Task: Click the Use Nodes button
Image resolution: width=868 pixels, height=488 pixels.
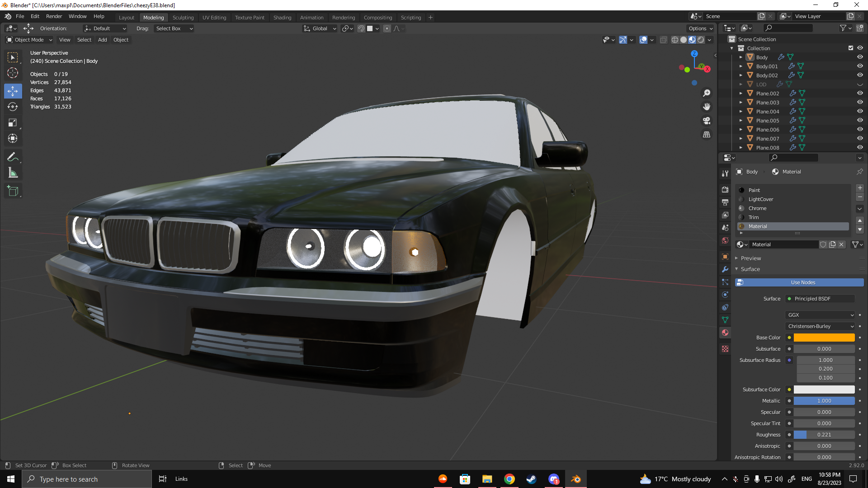Action: tap(802, 282)
